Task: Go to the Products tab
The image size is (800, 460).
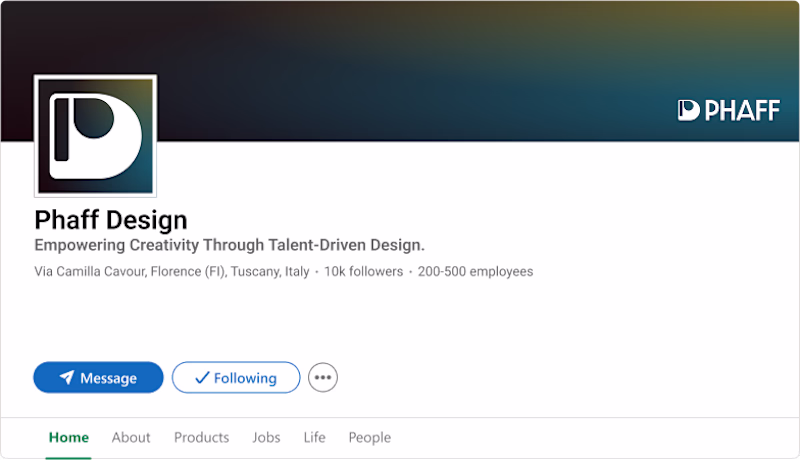Action: pyautogui.click(x=201, y=437)
